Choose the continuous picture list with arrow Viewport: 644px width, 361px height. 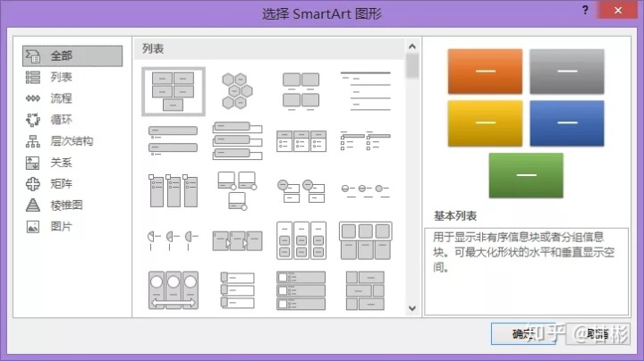pos(173,290)
